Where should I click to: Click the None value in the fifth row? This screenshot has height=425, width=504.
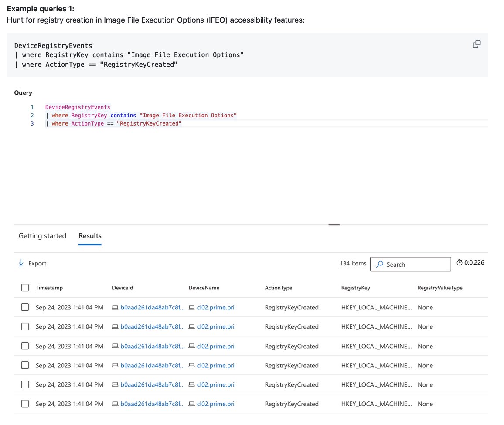pyautogui.click(x=425, y=385)
